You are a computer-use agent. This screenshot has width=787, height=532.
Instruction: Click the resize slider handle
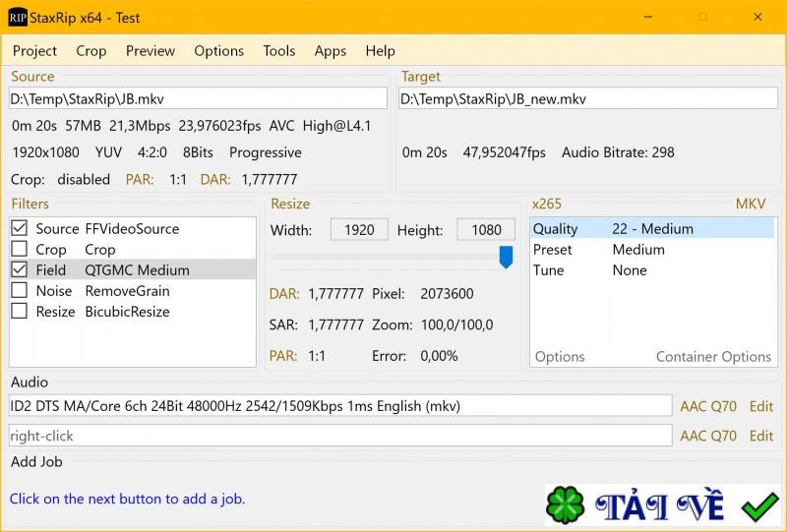[x=506, y=257]
